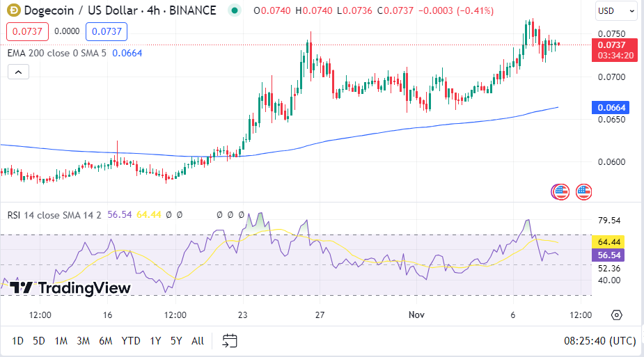Click the yellow 64.44 RSI axis label

pyautogui.click(x=608, y=242)
